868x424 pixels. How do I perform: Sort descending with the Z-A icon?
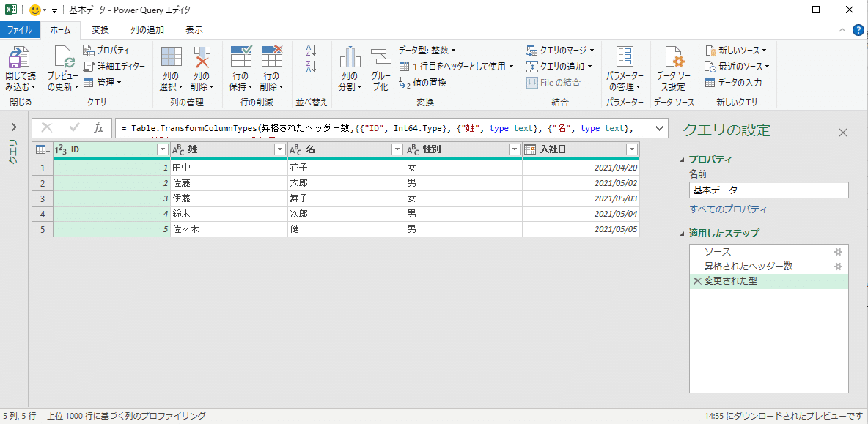311,67
